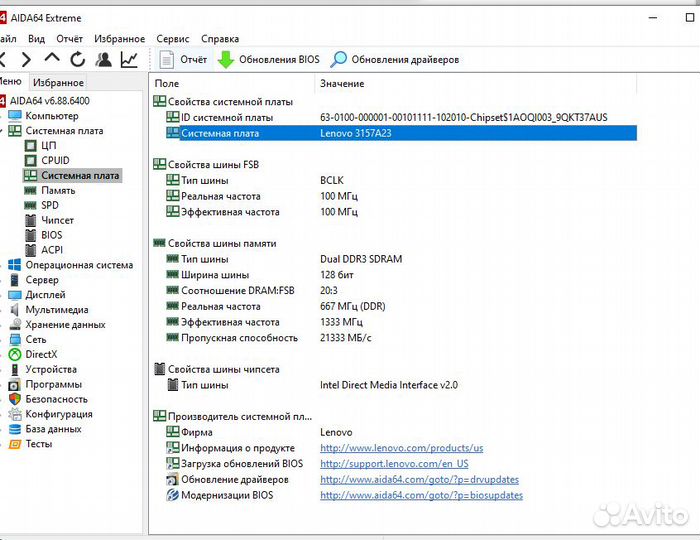Select Хранение данных tree item

(65, 325)
